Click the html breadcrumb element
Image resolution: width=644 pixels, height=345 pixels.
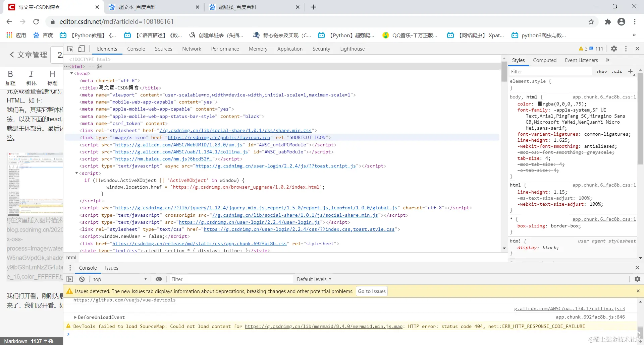click(71, 257)
